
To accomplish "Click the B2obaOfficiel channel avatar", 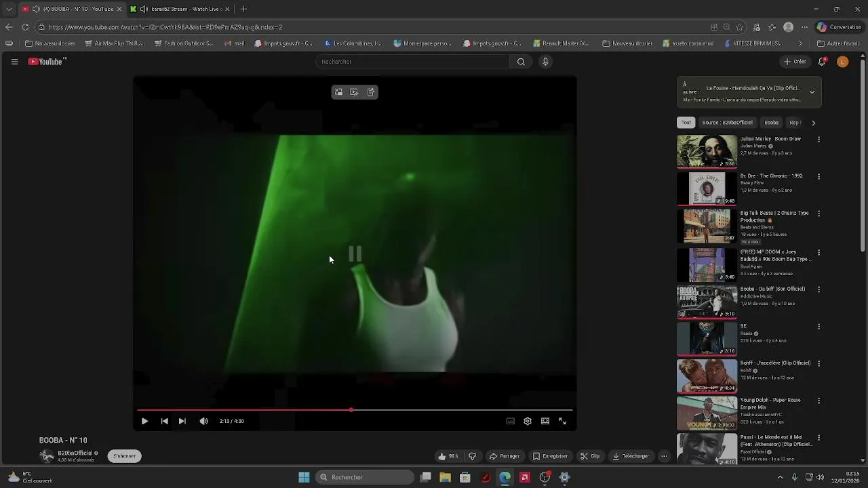I will (x=46, y=456).
